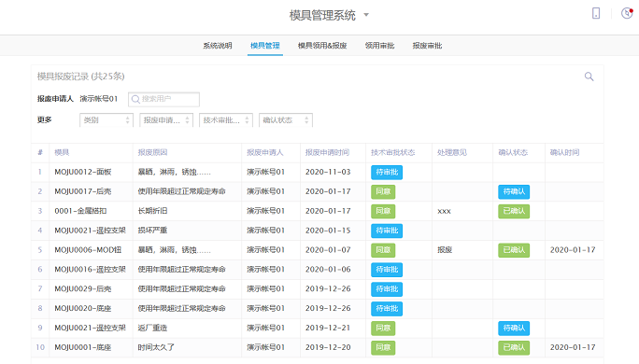
Task: Open the mobile device icon in header
Action: pos(596,13)
